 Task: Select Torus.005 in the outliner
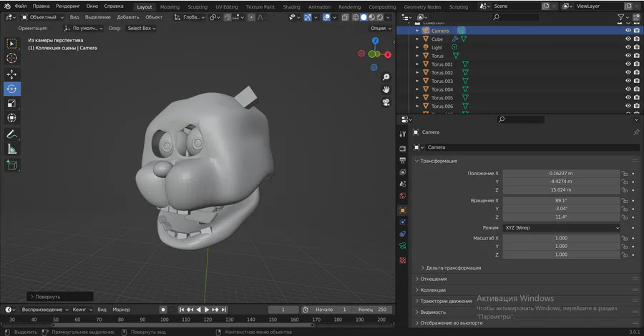[442, 98]
